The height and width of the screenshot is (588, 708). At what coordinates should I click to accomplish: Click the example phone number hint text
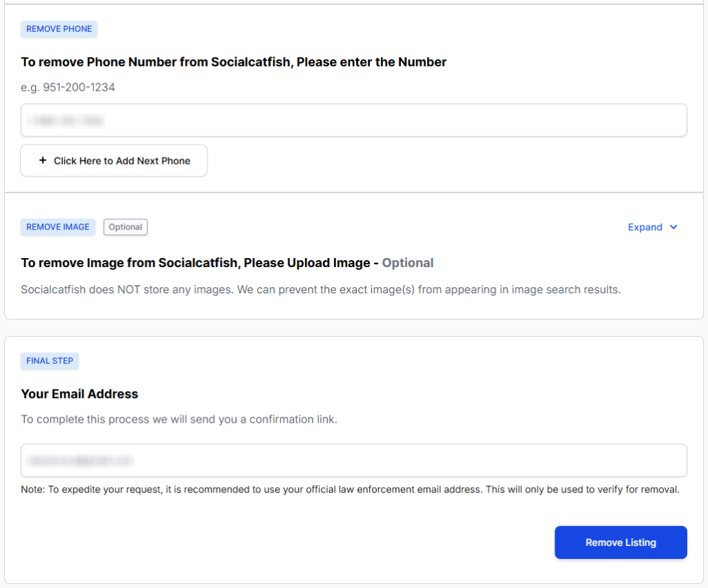point(68,88)
